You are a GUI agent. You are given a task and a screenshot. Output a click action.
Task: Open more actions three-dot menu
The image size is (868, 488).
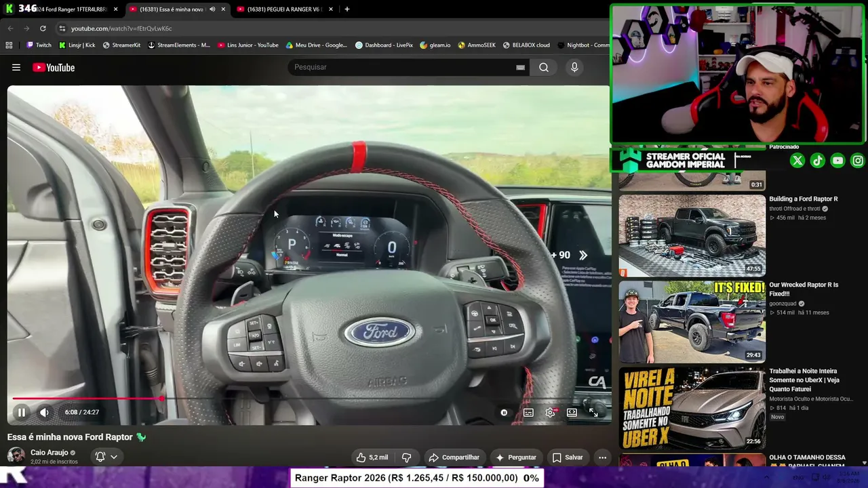coord(602,457)
